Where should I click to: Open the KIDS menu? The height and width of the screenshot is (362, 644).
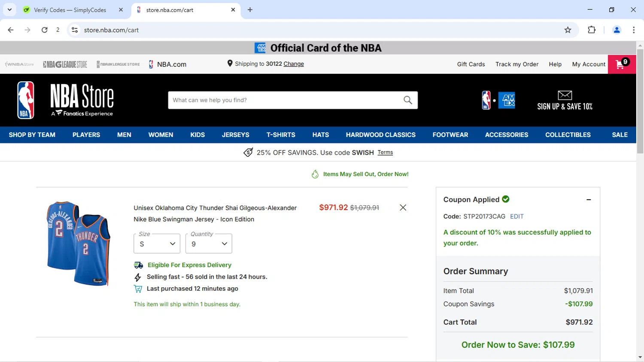click(x=197, y=135)
